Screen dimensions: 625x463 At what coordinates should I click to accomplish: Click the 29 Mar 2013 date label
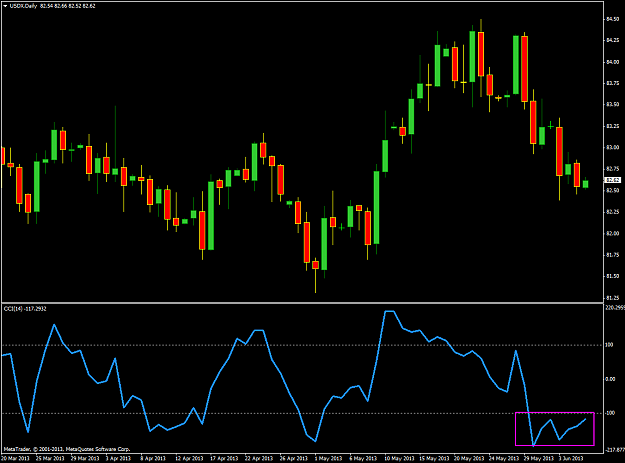point(85,459)
